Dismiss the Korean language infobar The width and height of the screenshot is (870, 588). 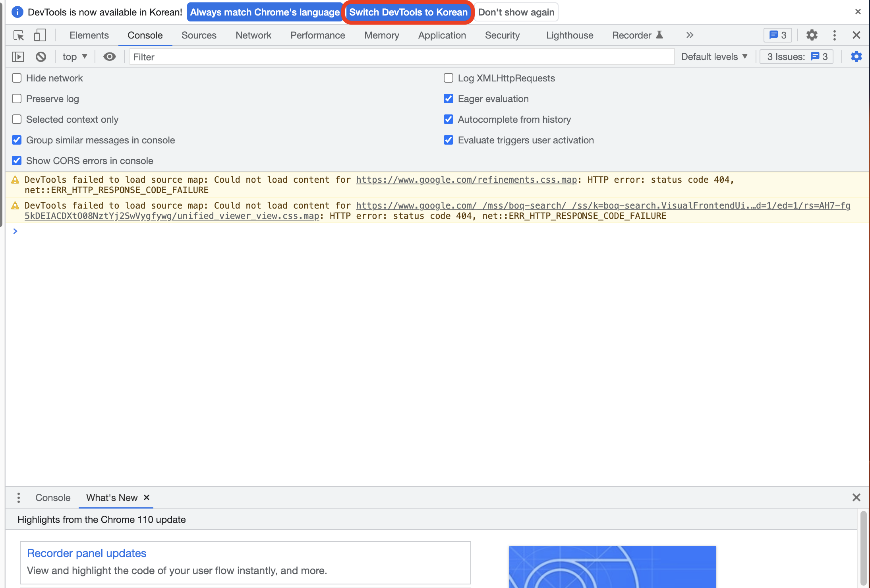pos(858,12)
